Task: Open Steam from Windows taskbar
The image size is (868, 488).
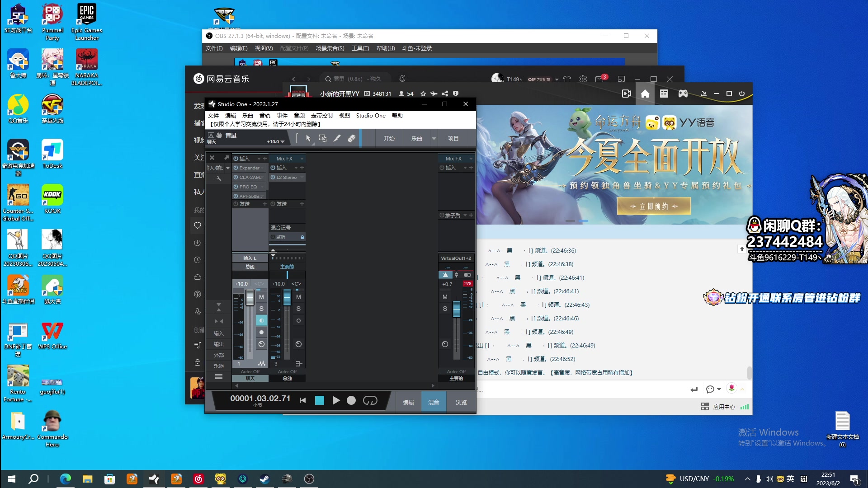Action: pyautogui.click(x=265, y=479)
